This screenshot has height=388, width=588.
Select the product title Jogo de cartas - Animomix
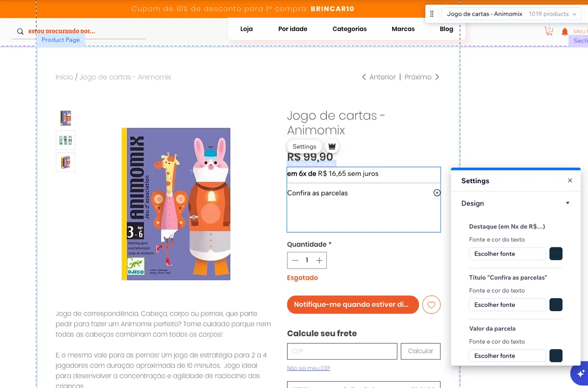(x=336, y=123)
